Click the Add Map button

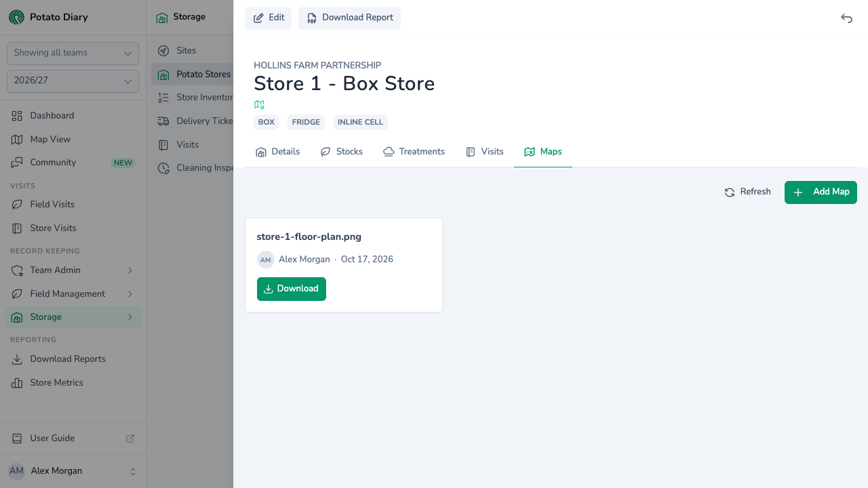[x=821, y=192]
